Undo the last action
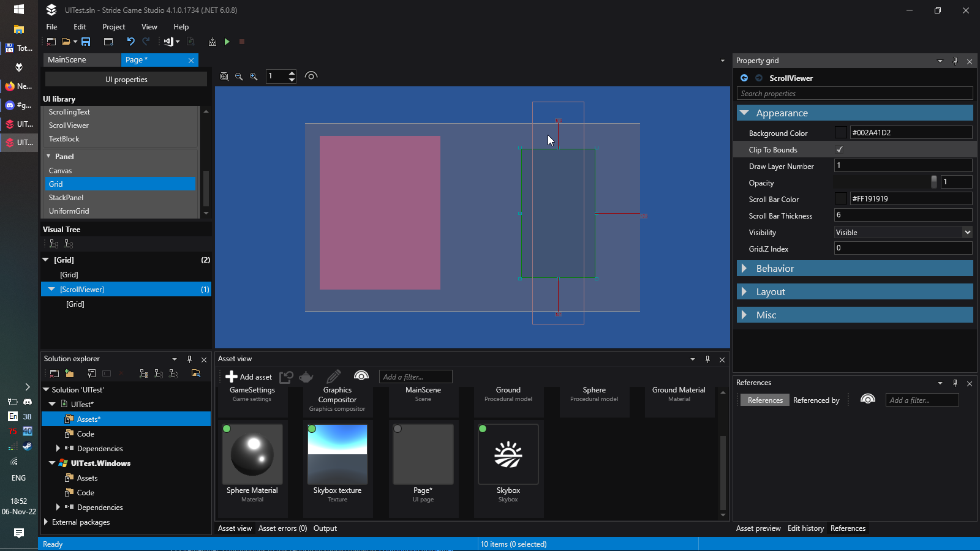The height and width of the screenshot is (551, 980). coord(130,42)
